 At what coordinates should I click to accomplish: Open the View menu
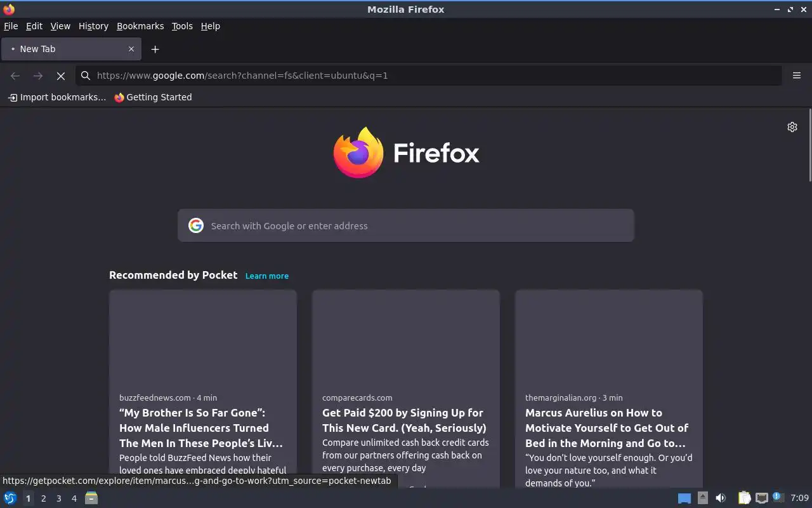[x=60, y=26]
